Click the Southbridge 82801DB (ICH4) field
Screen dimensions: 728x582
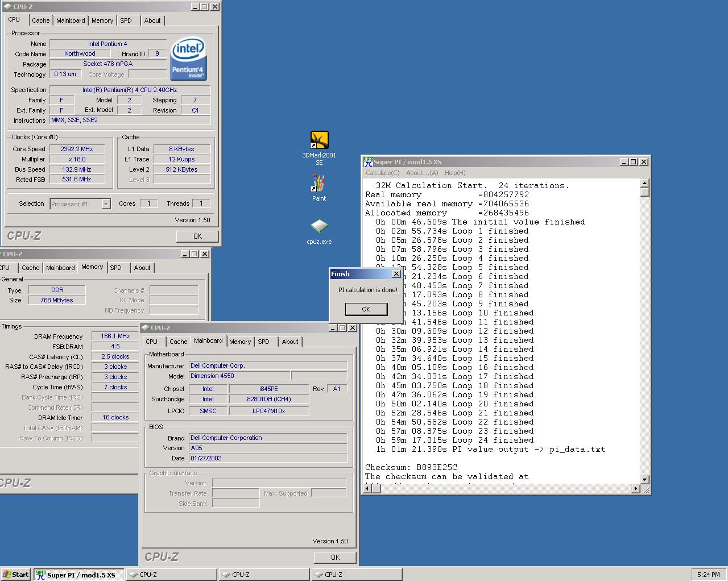point(268,399)
